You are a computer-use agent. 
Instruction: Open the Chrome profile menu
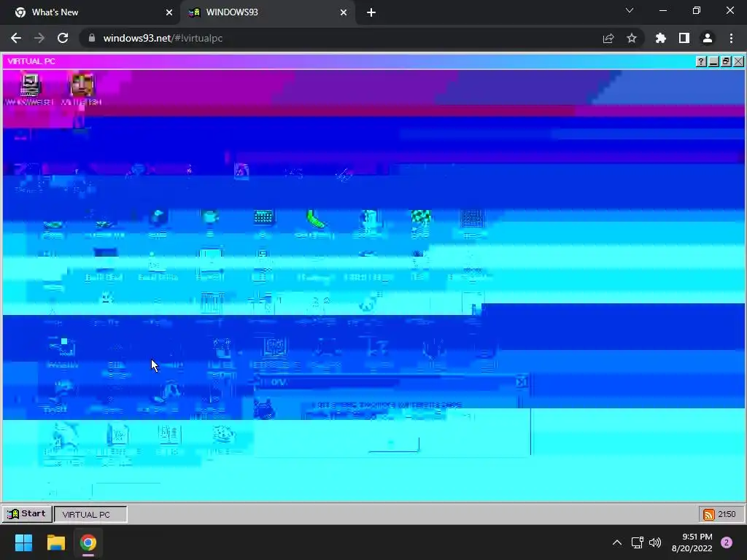[x=708, y=38]
